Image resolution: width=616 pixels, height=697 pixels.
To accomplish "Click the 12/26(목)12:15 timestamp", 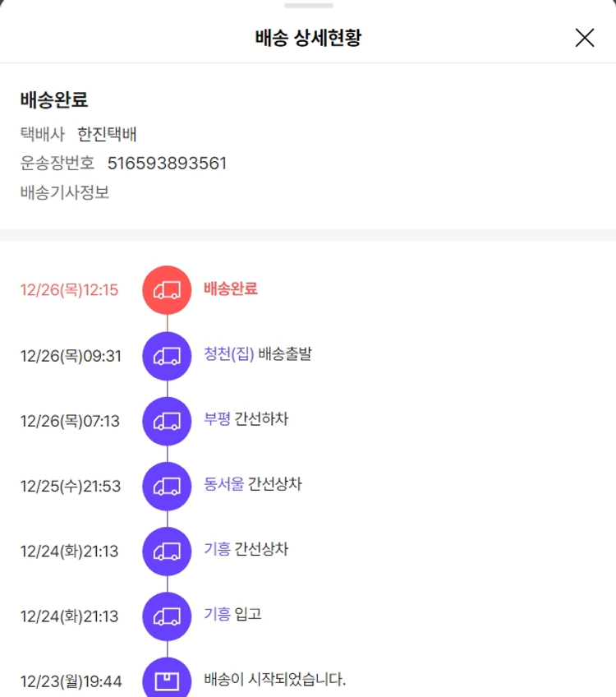I will click(x=69, y=290).
